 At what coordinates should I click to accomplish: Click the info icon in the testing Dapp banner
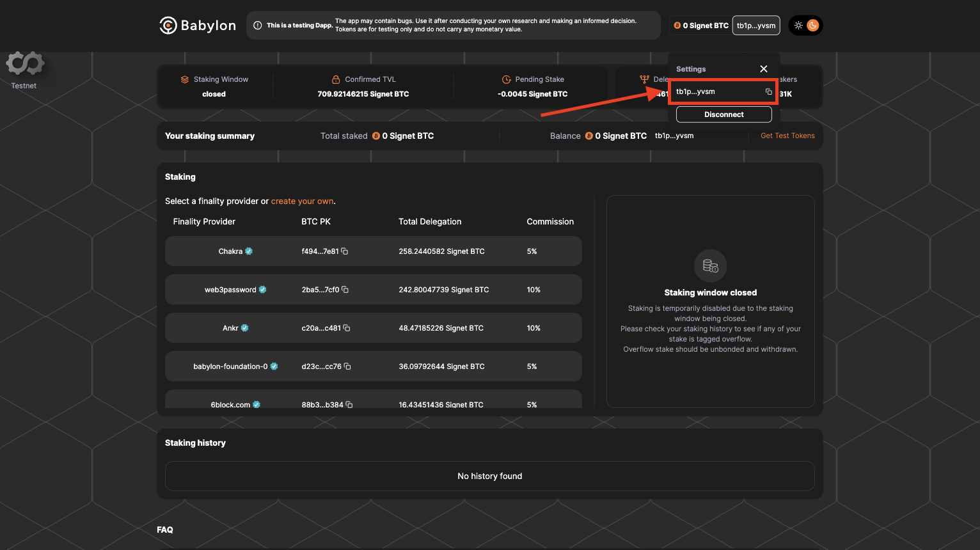click(257, 25)
